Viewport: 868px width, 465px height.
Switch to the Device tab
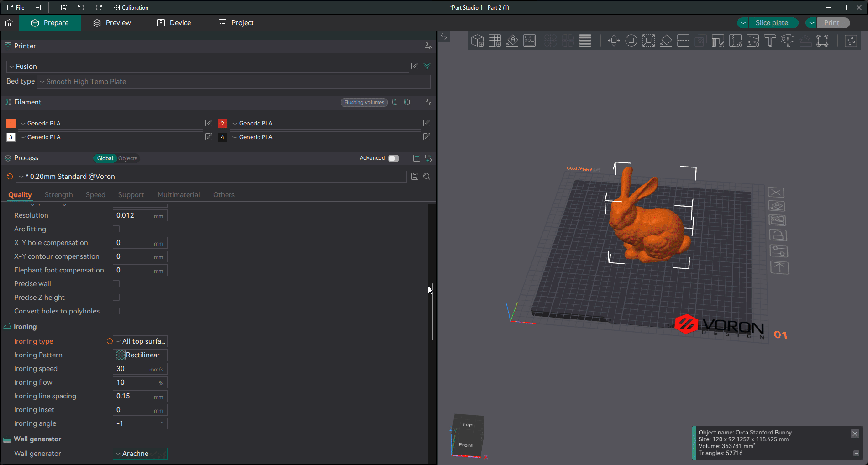174,23
